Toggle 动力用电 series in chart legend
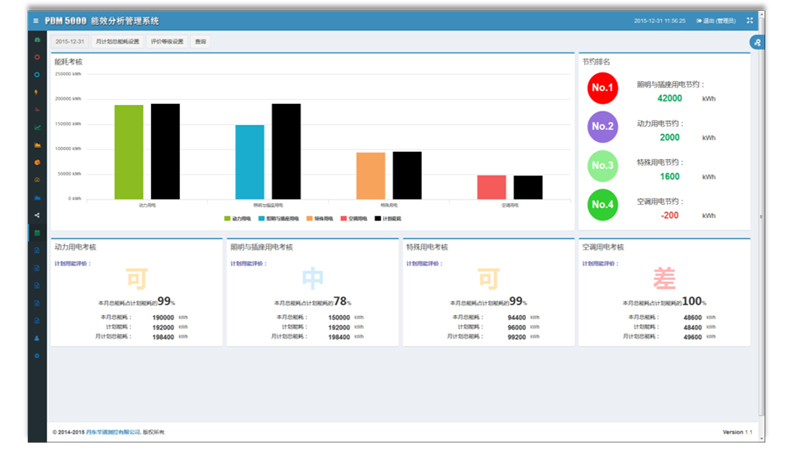 pyautogui.click(x=238, y=217)
